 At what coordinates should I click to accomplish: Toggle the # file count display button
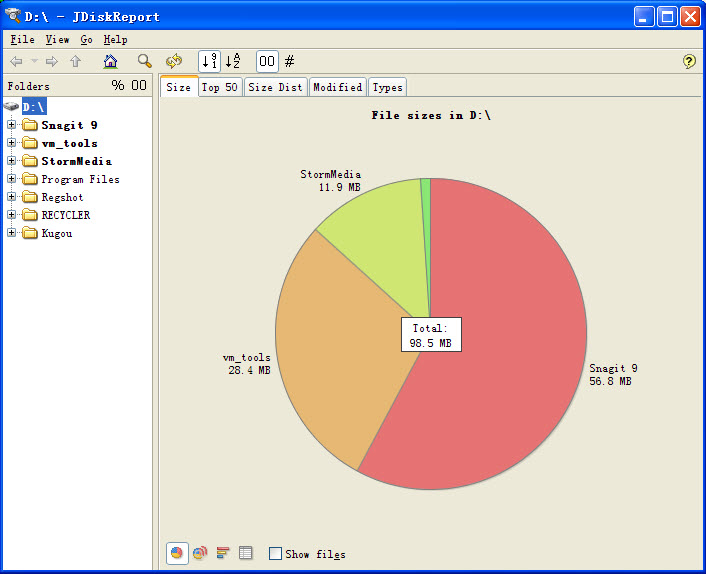290,62
